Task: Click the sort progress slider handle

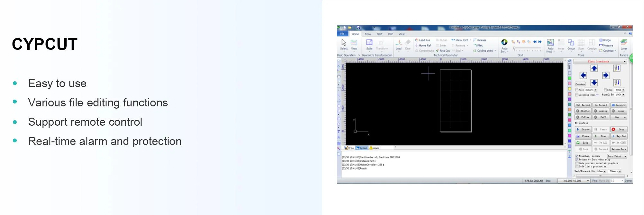Action: 514,49
